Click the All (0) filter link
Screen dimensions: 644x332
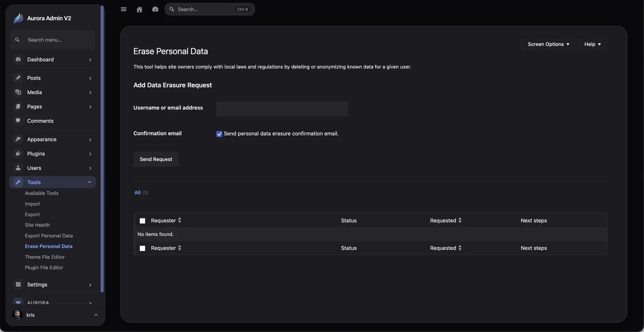click(x=141, y=193)
